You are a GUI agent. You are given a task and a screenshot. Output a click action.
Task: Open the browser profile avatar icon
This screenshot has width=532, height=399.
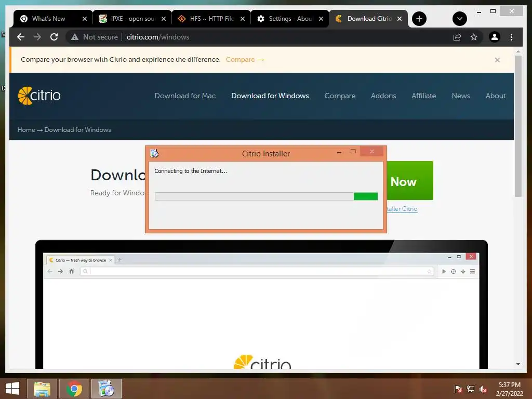click(x=495, y=37)
